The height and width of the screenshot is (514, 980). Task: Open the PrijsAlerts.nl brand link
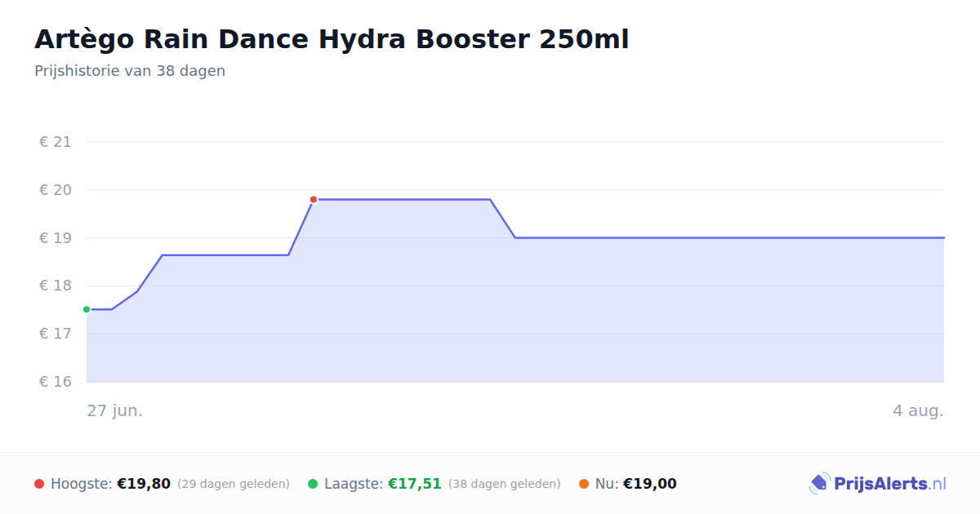click(877, 484)
